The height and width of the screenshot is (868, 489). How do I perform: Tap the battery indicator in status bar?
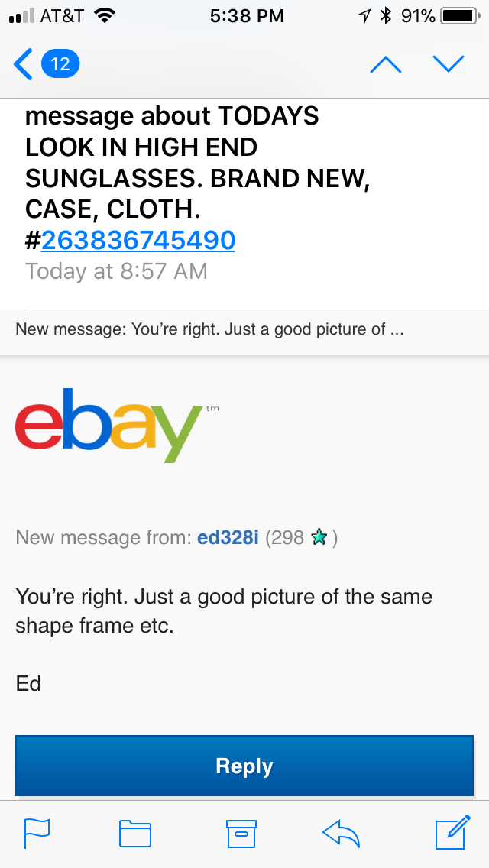(x=458, y=15)
